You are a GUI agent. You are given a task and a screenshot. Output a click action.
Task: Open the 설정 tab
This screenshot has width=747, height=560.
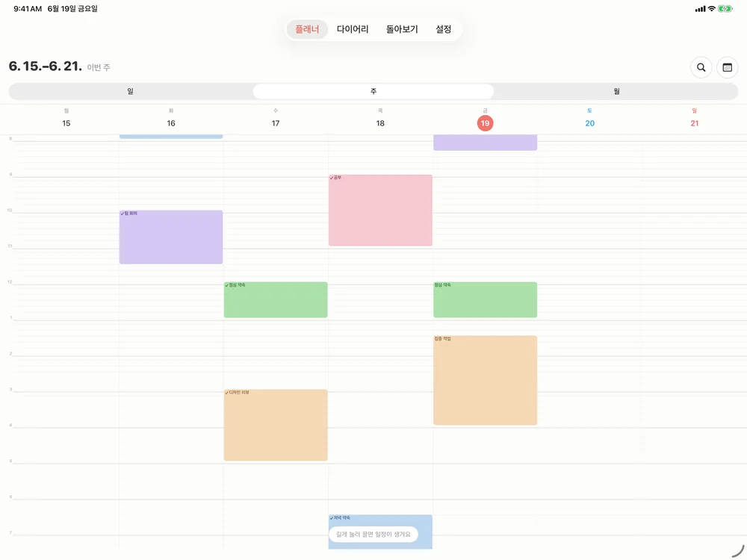(443, 29)
